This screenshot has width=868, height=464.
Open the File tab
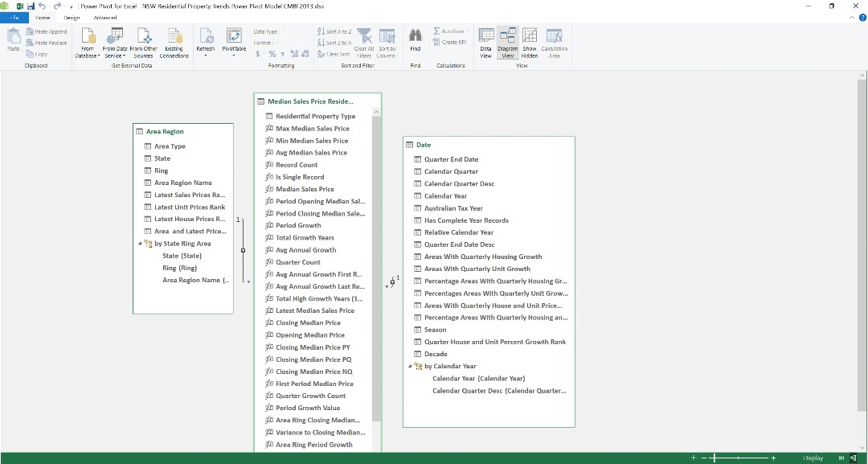click(x=14, y=18)
